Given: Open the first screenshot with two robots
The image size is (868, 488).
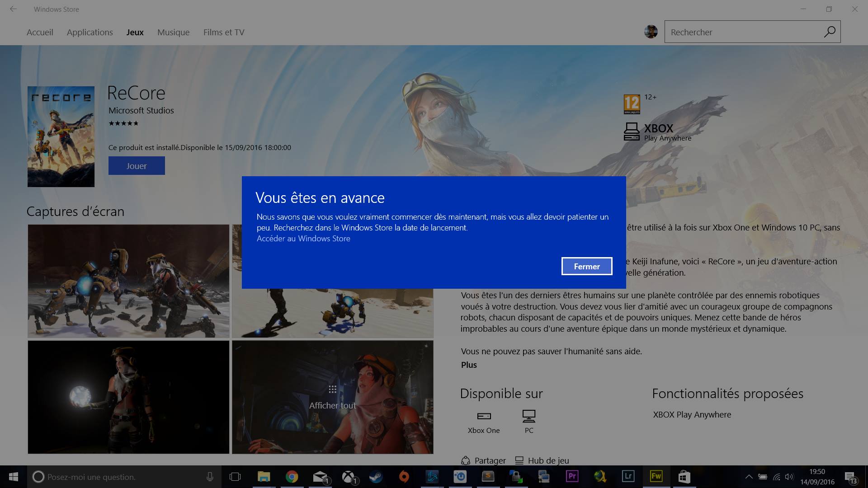Looking at the screenshot, I should [128, 281].
